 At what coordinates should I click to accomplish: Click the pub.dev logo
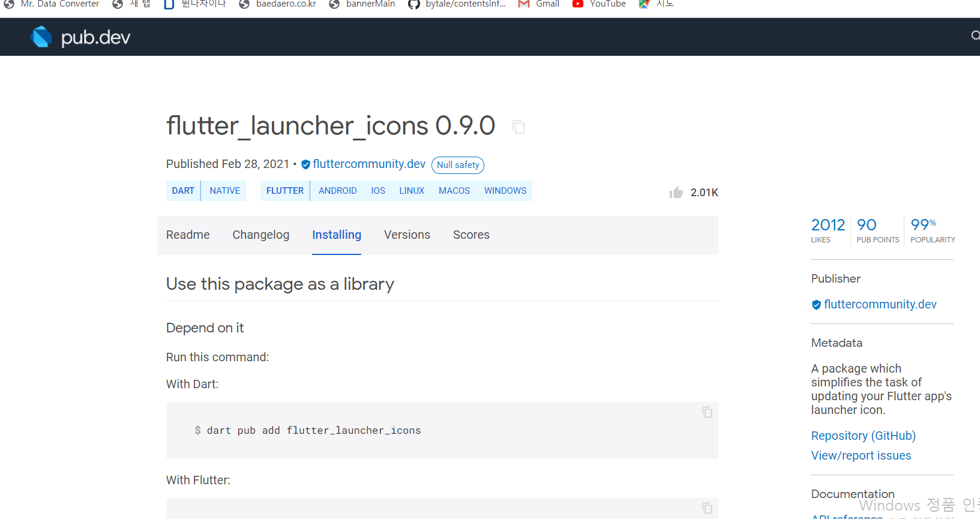(80, 37)
